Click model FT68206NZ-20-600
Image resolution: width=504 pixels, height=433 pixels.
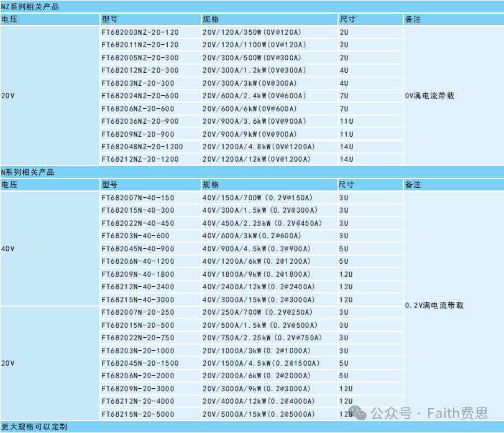(138, 109)
